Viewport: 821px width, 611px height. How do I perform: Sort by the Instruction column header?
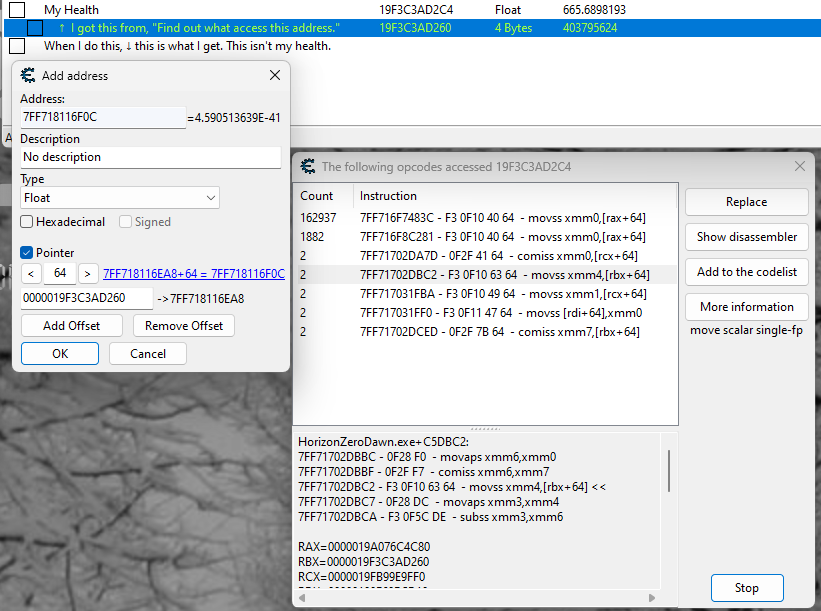[515, 196]
